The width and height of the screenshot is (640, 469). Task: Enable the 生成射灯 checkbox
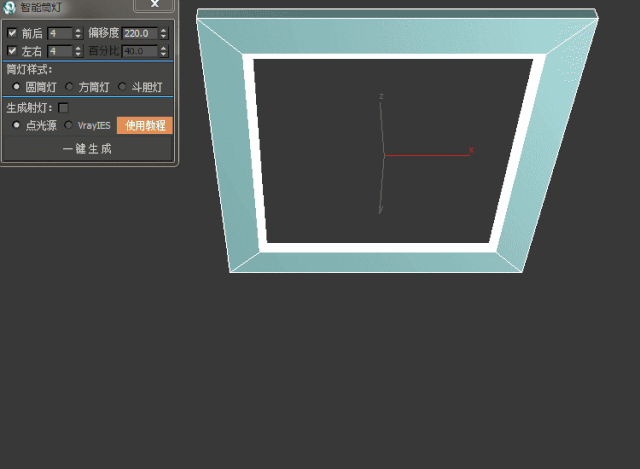[63, 108]
